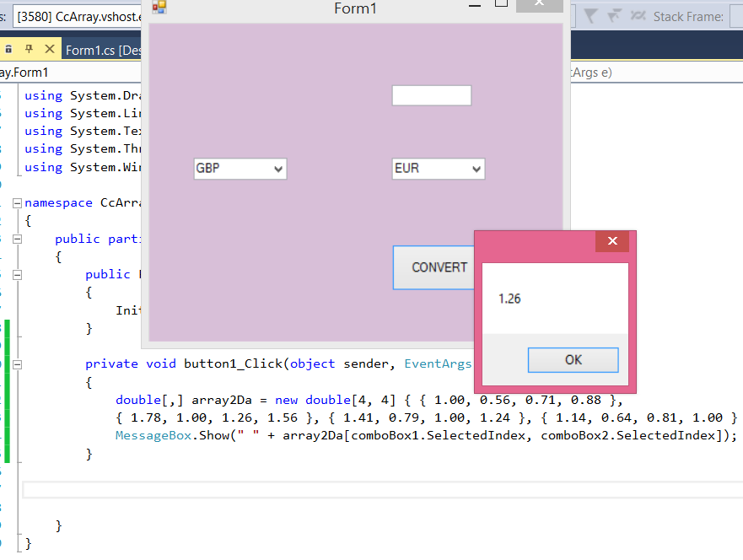Open the GBP currency combo box
This screenshot has width=743, height=560.
coord(240,169)
